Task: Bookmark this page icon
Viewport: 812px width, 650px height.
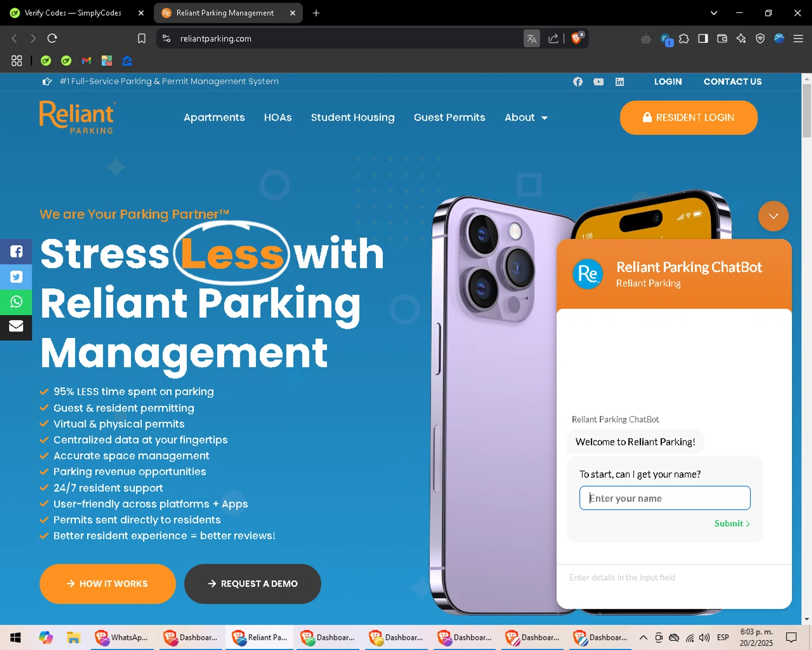Action: coord(142,38)
